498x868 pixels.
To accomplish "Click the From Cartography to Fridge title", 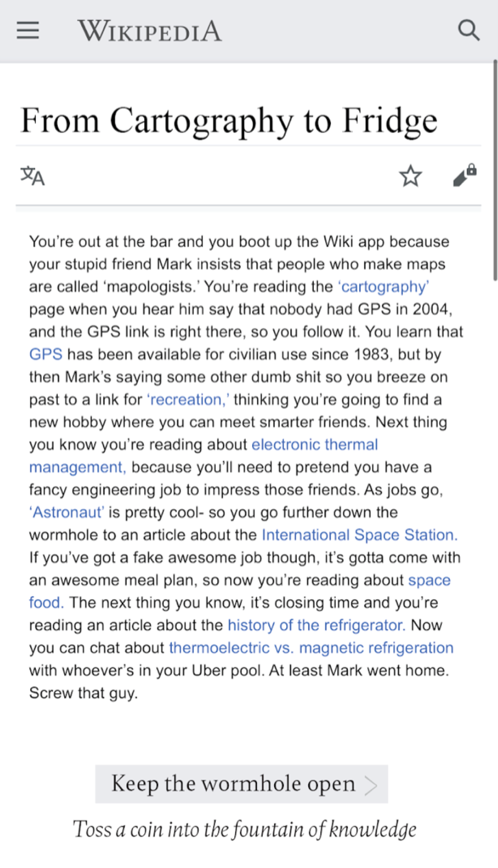I will coord(229,120).
